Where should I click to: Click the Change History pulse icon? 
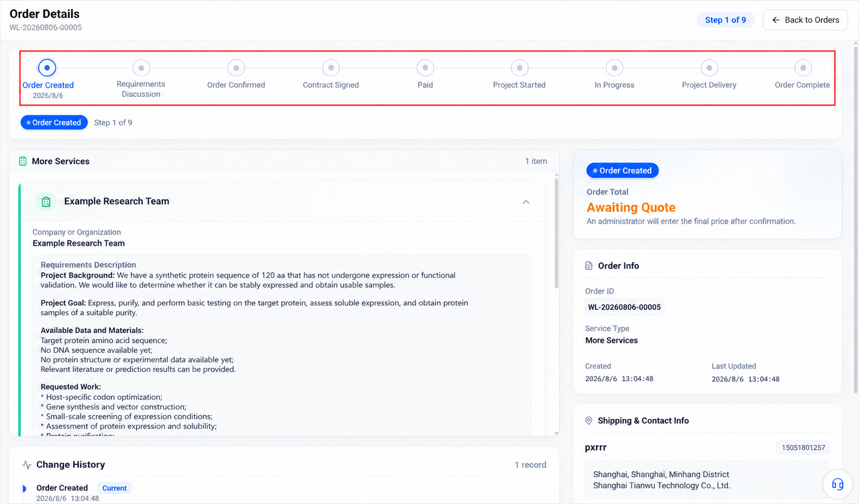(x=27, y=465)
